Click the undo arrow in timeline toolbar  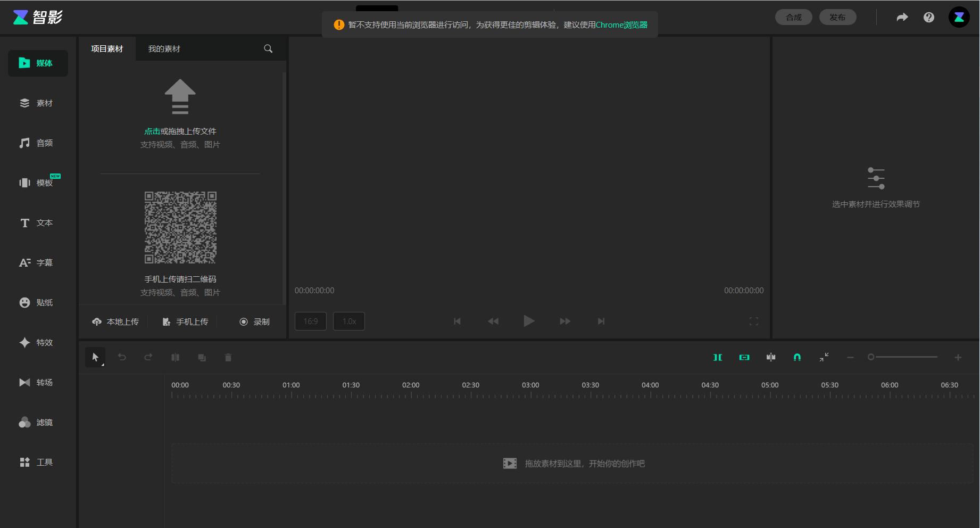[x=122, y=357]
